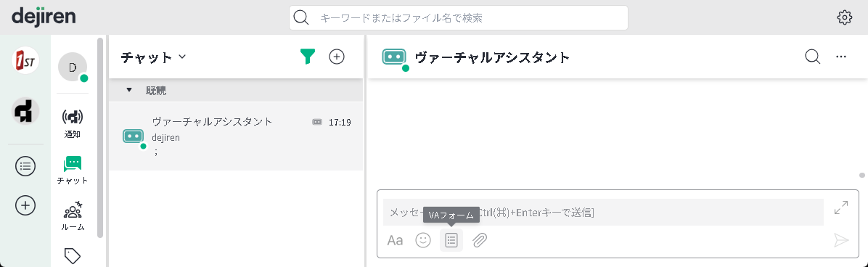Click the paperclip attach file icon
This screenshot has height=267, width=868.
pyautogui.click(x=480, y=240)
